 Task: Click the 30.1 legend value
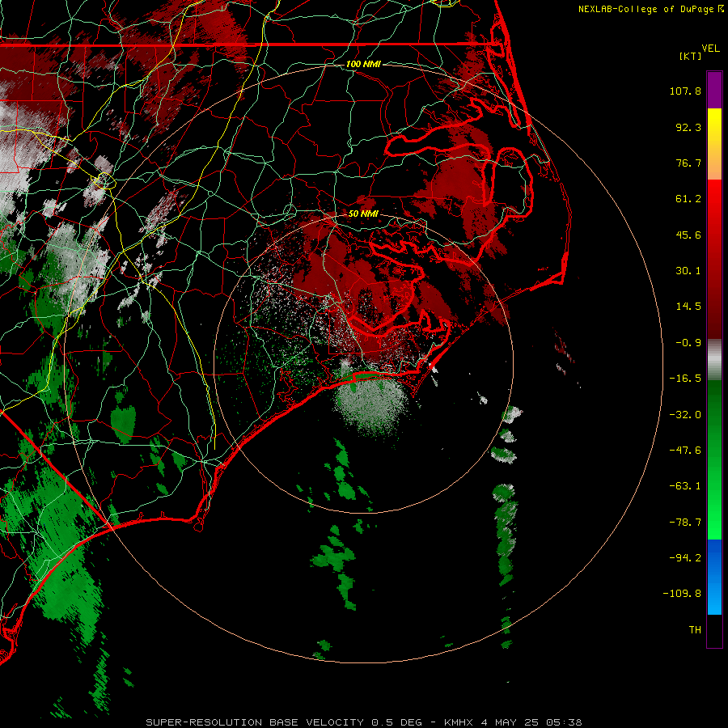click(x=688, y=271)
